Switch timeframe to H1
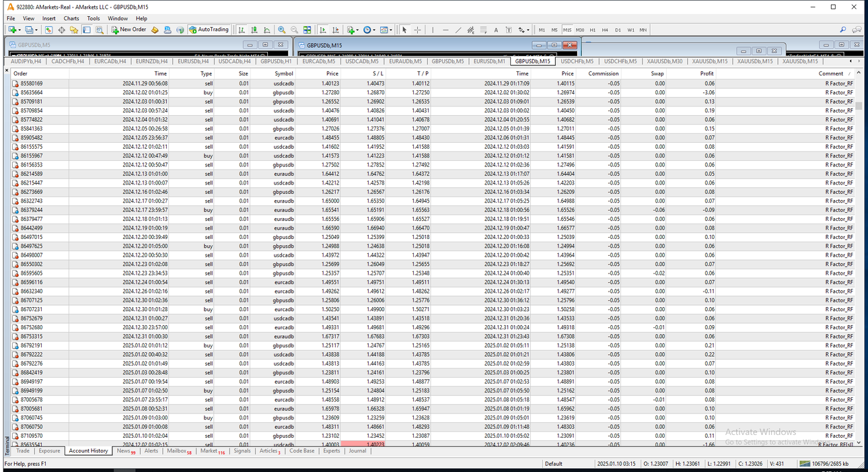Screen dimensions: 868x472 point(593,30)
